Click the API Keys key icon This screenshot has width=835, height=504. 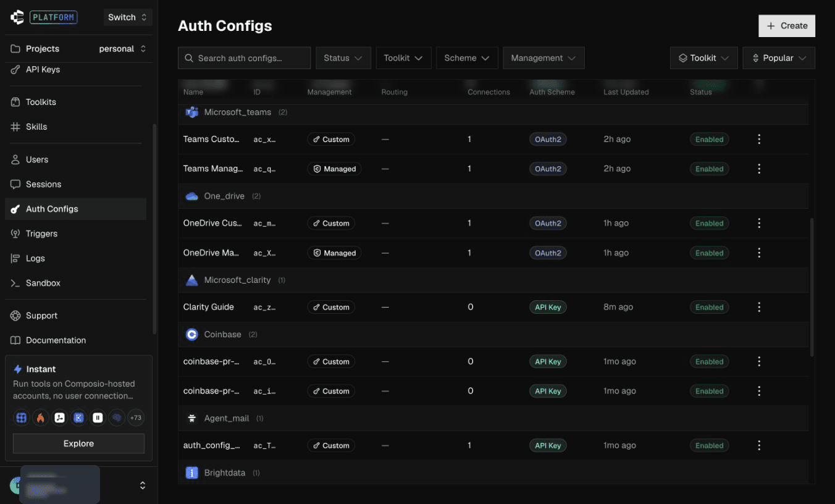pos(15,70)
